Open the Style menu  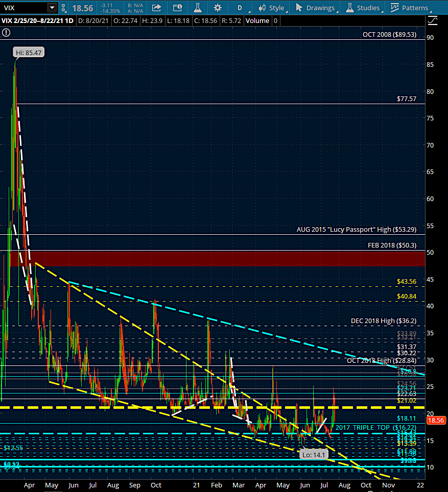point(271,8)
